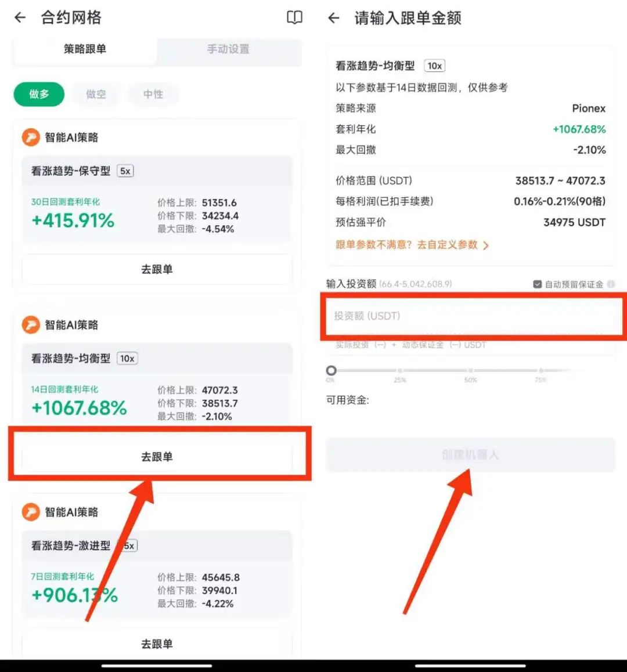Tap the 10x leverage badge in strategy details
Screen dimensions: 627x672
(434, 66)
